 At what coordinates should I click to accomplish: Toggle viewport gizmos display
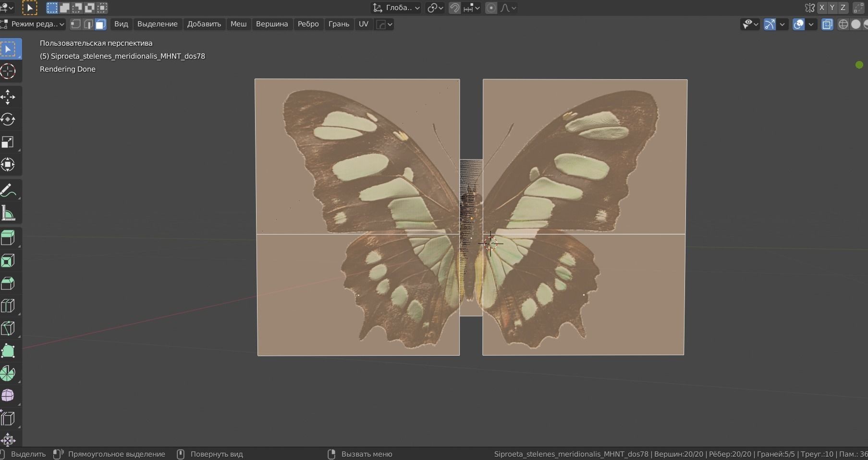pyautogui.click(x=770, y=24)
